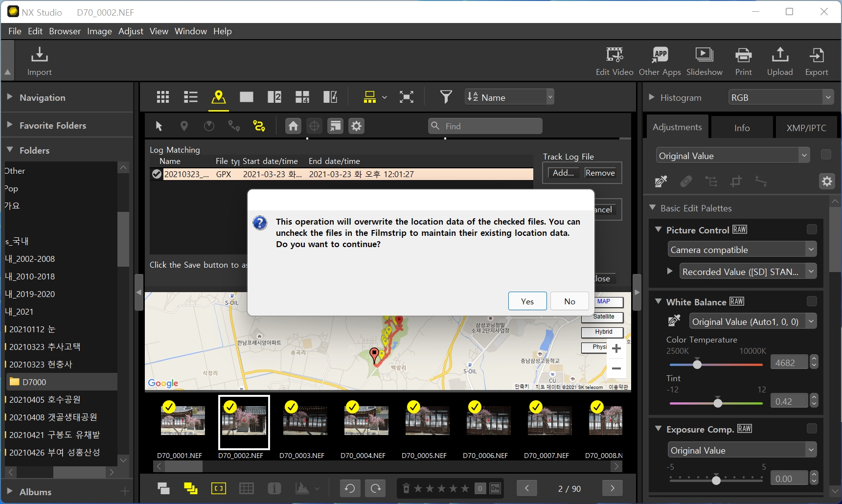Open the RGB histogram channel dropdown
This screenshot has height=504, width=842.
[781, 97]
